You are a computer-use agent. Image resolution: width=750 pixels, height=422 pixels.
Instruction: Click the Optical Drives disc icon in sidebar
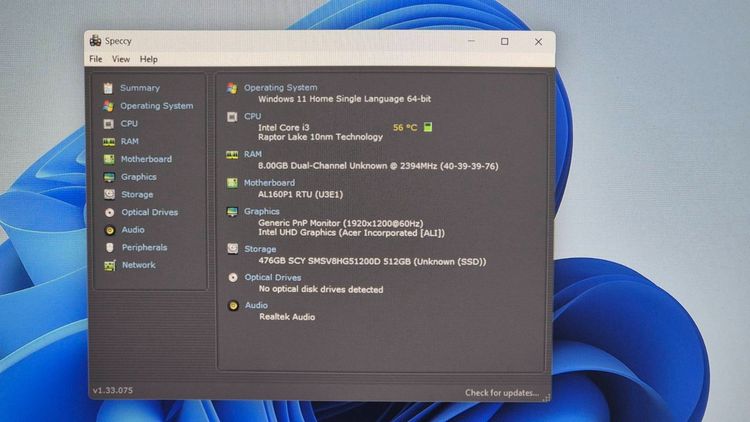point(110,212)
